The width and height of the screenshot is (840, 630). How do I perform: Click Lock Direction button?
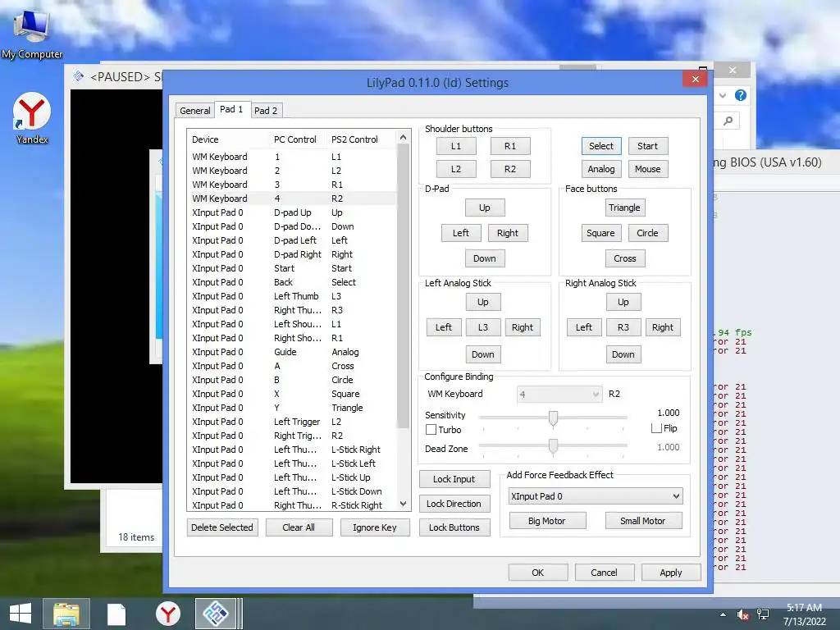[x=454, y=504]
